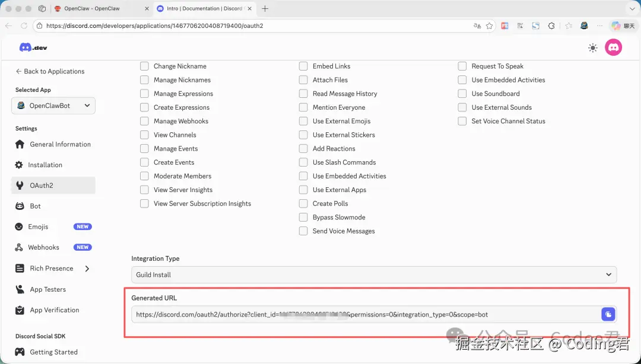Viewport: 641px width, 364px height.
Task: Open the tab actions workspace icon
Action: (42, 8)
